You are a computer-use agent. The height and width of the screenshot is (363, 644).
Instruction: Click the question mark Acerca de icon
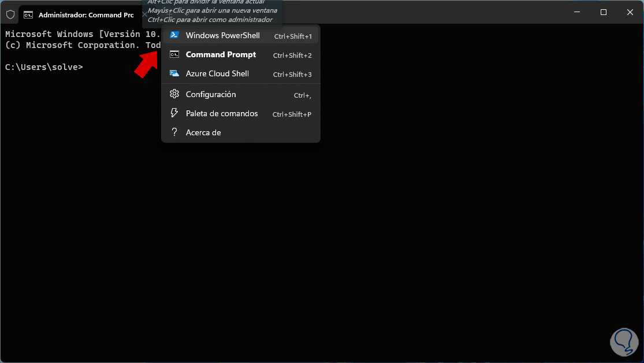tap(174, 132)
